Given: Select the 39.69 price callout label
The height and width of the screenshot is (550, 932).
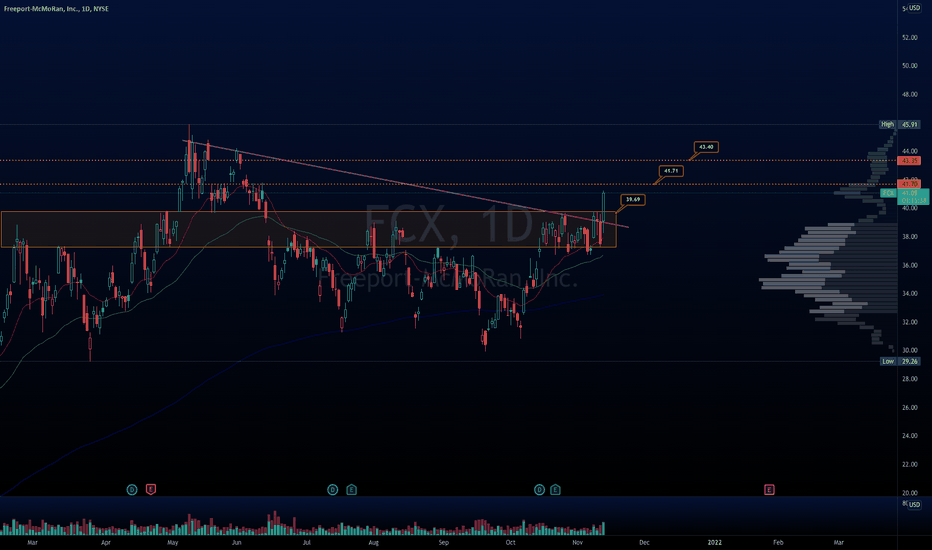Looking at the screenshot, I should tap(633, 200).
